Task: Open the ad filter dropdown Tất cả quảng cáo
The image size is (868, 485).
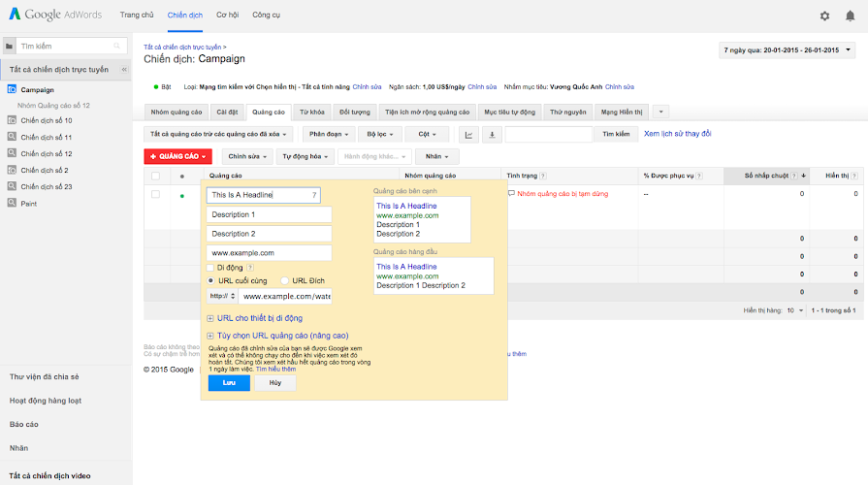Action: pyautogui.click(x=218, y=134)
